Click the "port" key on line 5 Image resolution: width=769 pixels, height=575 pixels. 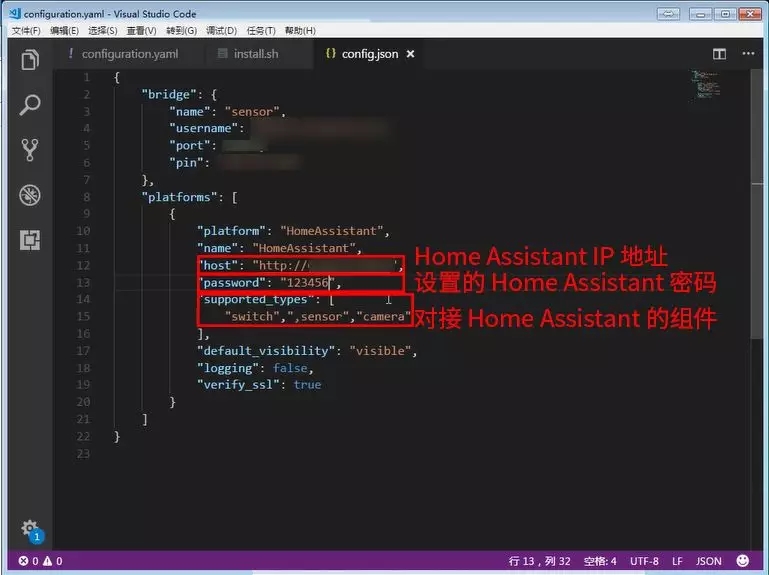pyautogui.click(x=189, y=146)
